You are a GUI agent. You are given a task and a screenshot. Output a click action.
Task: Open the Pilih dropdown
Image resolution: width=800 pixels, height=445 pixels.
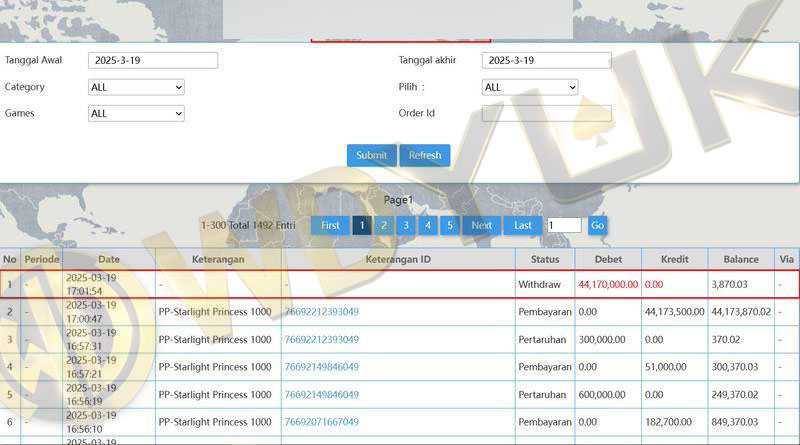530,87
